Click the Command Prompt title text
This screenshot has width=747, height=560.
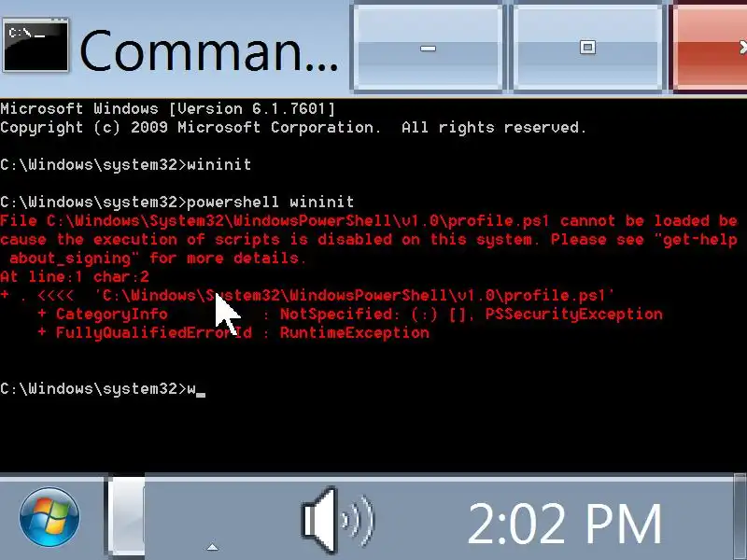pyautogui.click(x=209, y=50)
